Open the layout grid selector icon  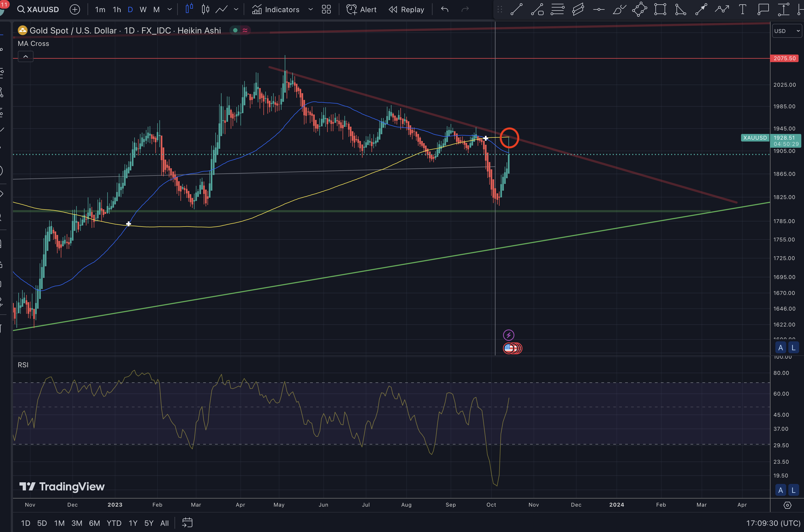(326, 9)
